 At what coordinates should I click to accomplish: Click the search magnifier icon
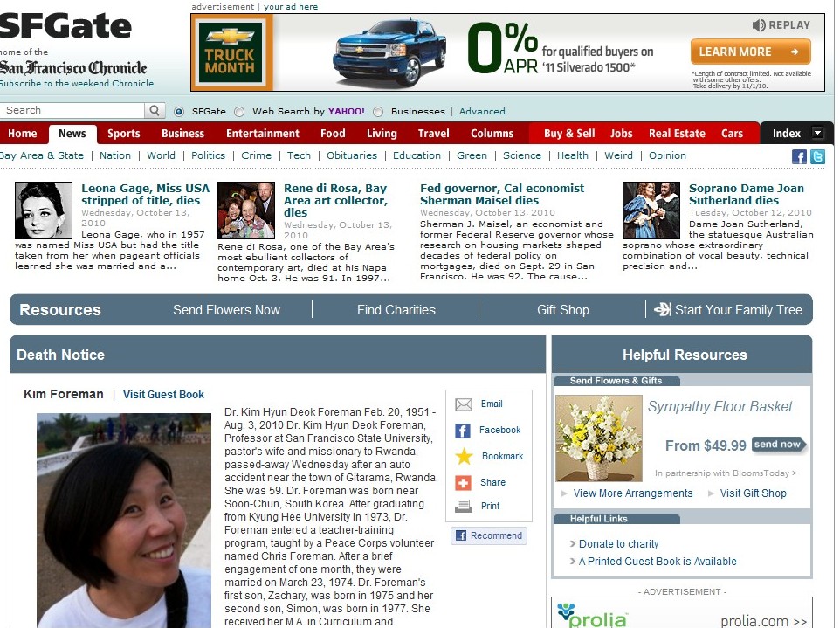(155, 111)
